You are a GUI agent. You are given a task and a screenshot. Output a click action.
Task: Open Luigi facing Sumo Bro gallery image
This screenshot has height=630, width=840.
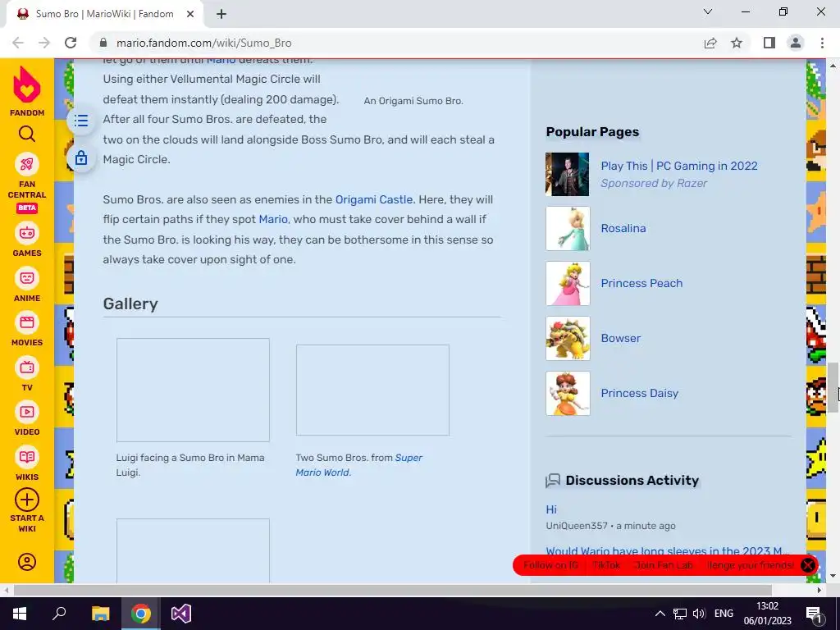pyautogui.click(x=193, y=390)
